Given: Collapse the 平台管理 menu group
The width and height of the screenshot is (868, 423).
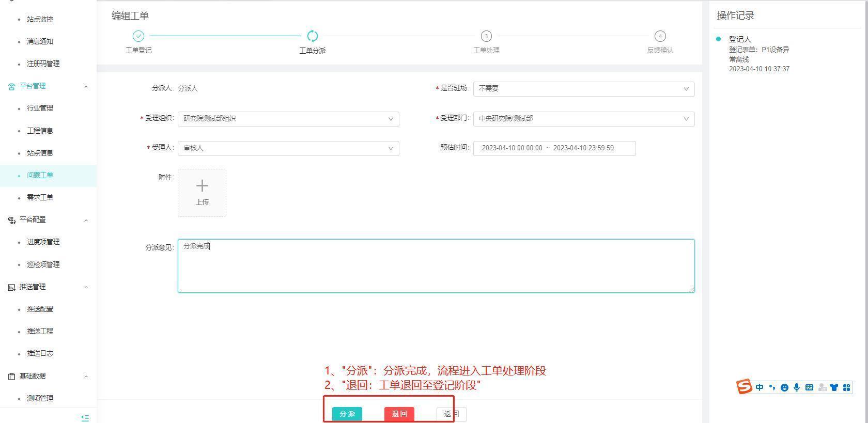Looking at the screenshot, I should 86,86.
